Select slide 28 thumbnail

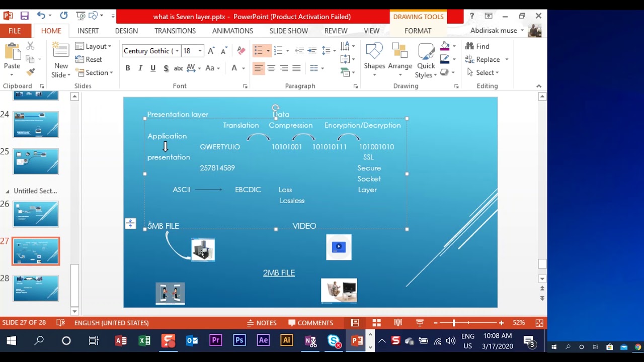[36, 288]
